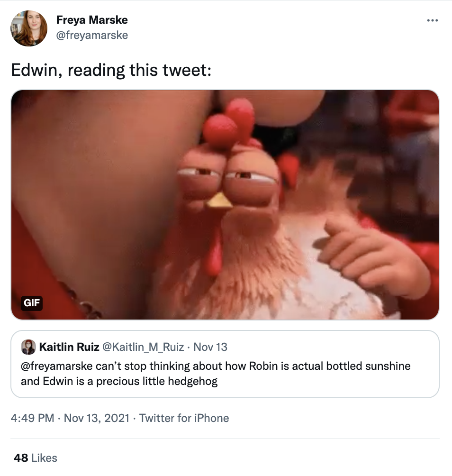
Task: Click the GIF badge on the animated image
Action: point(31,303)
